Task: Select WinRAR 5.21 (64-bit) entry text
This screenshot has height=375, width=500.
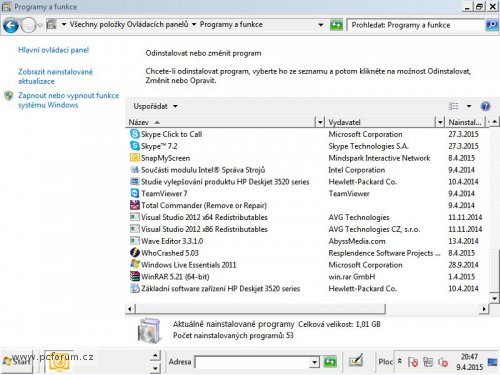Action: (x=175, y=277)
